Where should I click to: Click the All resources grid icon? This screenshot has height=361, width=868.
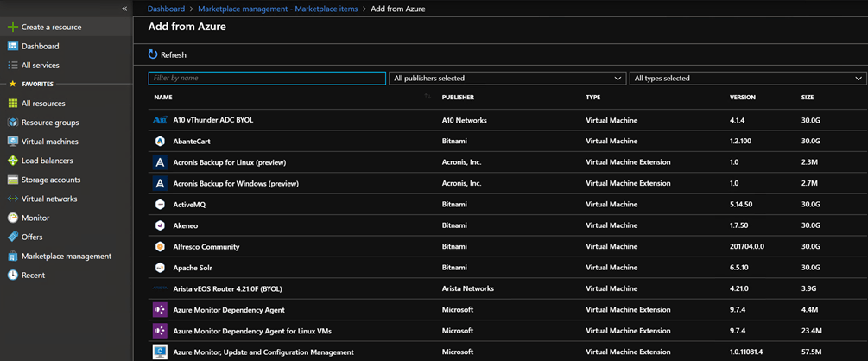click(13, 104)
